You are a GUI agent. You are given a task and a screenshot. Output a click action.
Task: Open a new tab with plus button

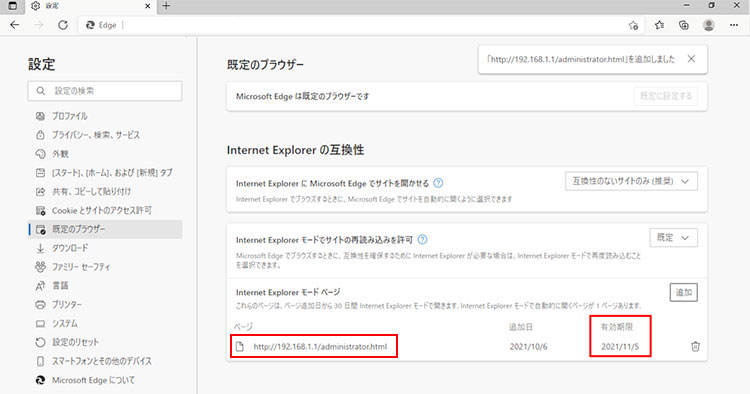166,6
